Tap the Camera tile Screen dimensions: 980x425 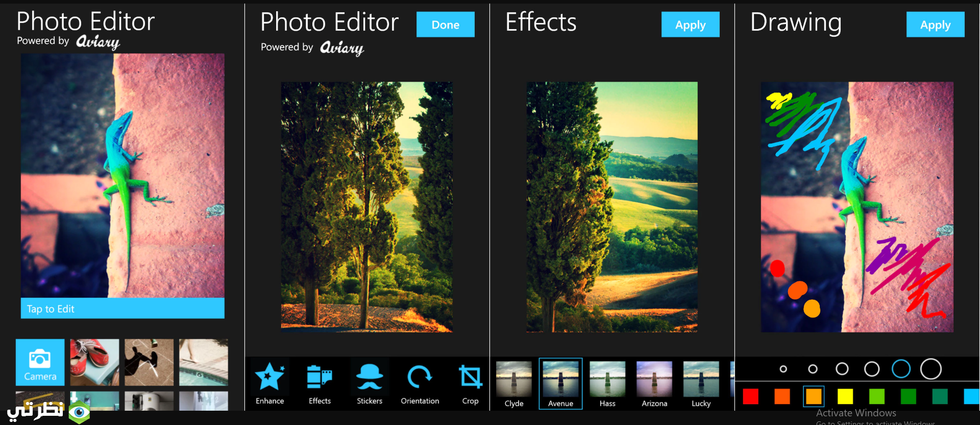[40, 362]
